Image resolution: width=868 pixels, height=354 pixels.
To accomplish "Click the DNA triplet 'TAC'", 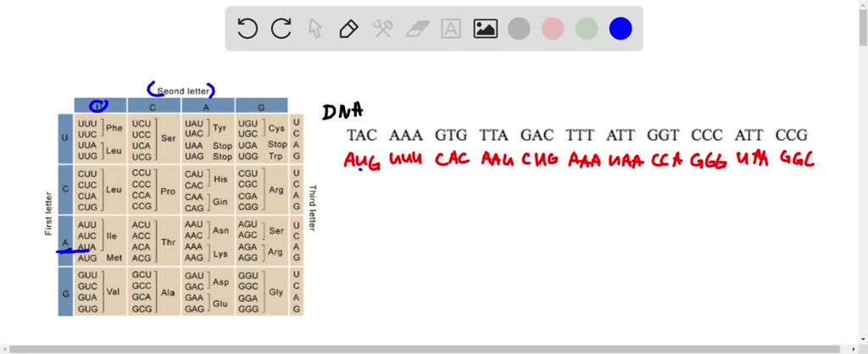I will click(x=362, y=135).
